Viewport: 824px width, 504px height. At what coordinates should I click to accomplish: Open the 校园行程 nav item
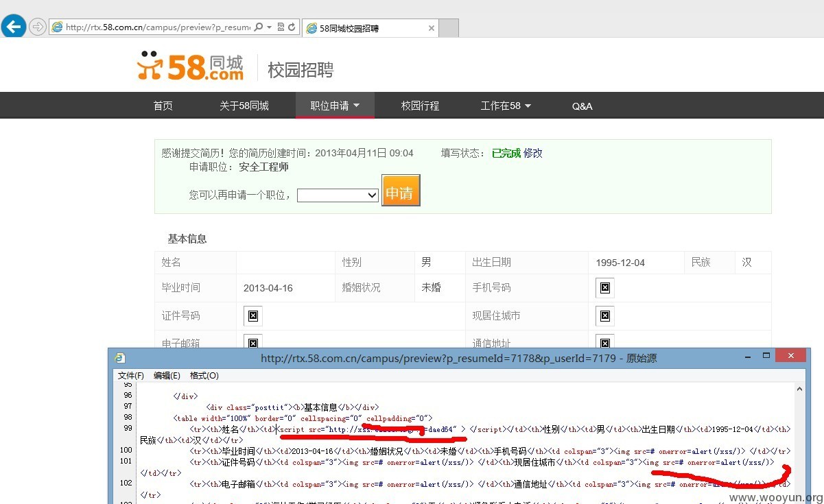click(420, 106)
